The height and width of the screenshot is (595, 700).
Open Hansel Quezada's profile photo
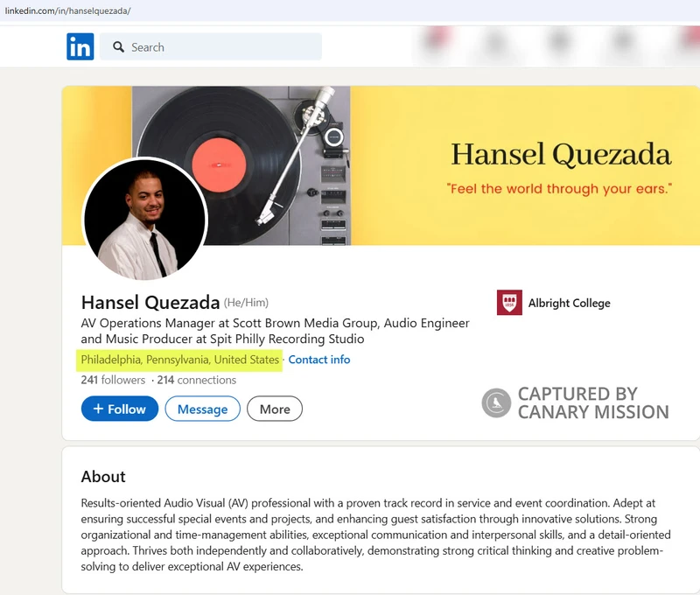pos(144,219)
